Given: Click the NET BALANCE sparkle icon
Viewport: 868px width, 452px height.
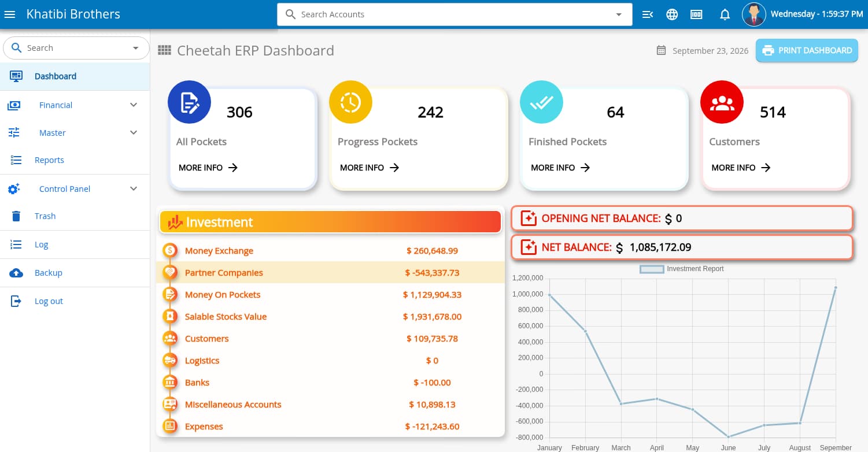Looking at the screenshot, I should tap(529, 247).
